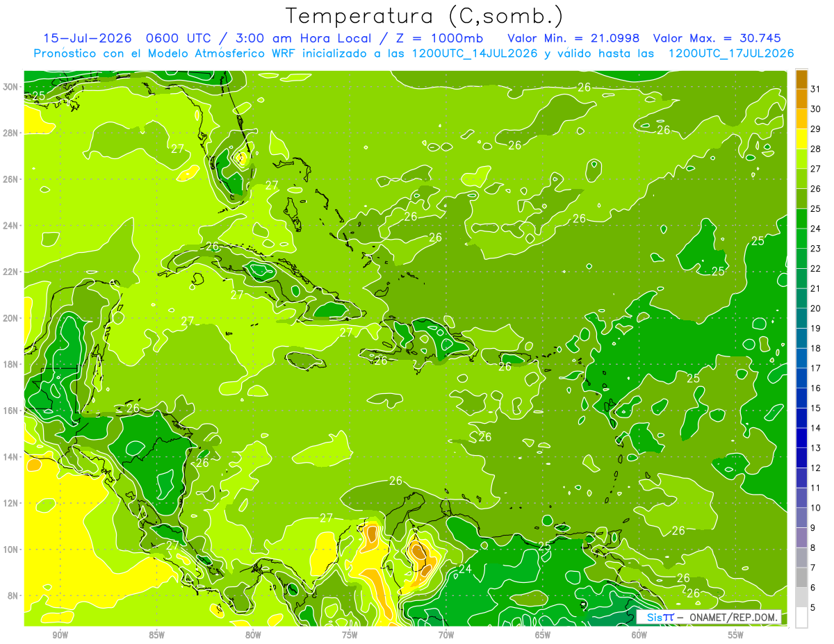This screenshot has width=834, height=644.
Task: Click legend scale value 17
Action: point(816,368)
